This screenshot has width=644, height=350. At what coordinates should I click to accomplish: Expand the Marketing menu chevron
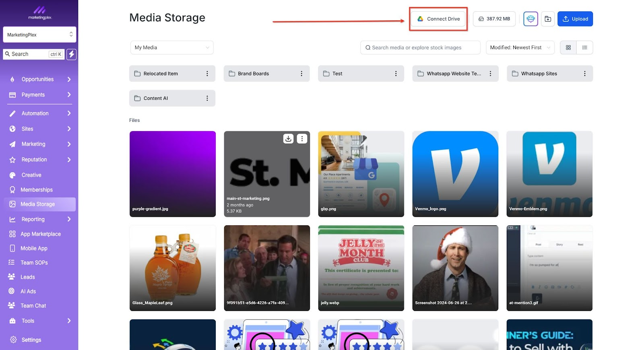[x=69, y=144]
